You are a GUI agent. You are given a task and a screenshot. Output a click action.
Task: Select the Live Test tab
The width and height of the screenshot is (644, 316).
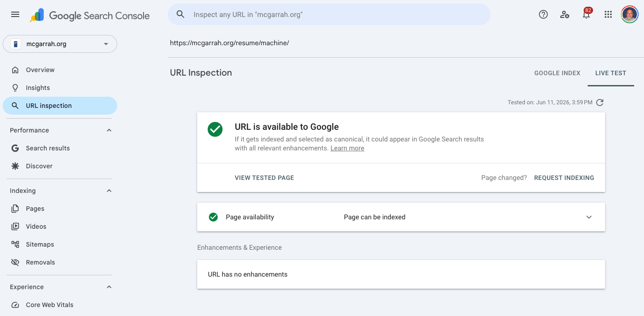pyautogui.click(x=611, y=73)
